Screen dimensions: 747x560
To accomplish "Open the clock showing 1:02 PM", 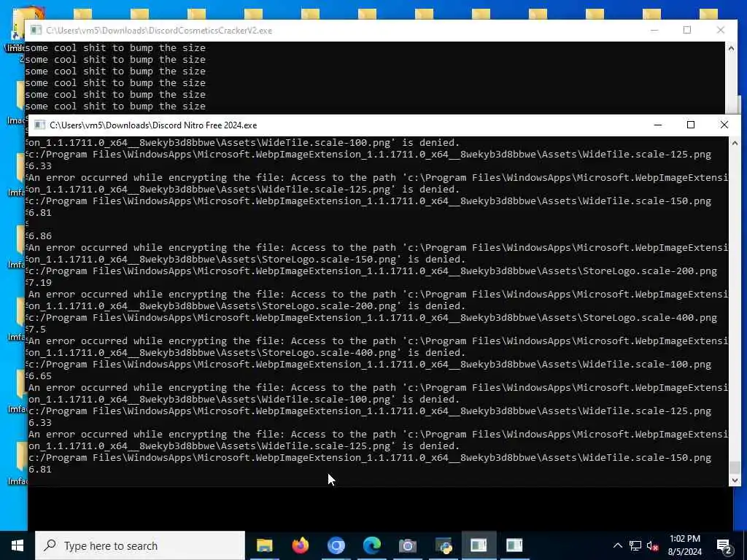I will tap(684, 545).
